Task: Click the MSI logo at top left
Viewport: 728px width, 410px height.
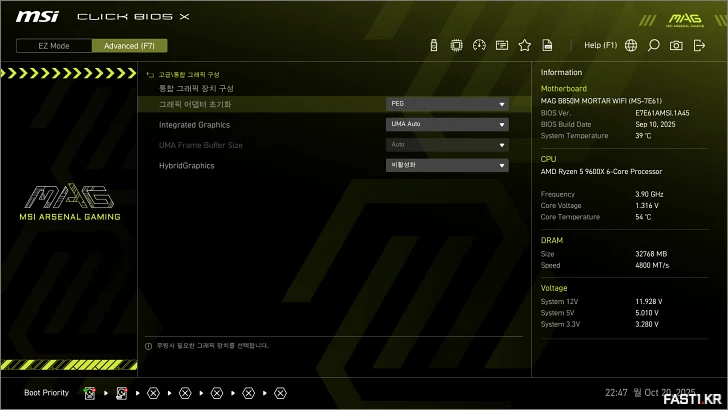Action: pos(37,17)
